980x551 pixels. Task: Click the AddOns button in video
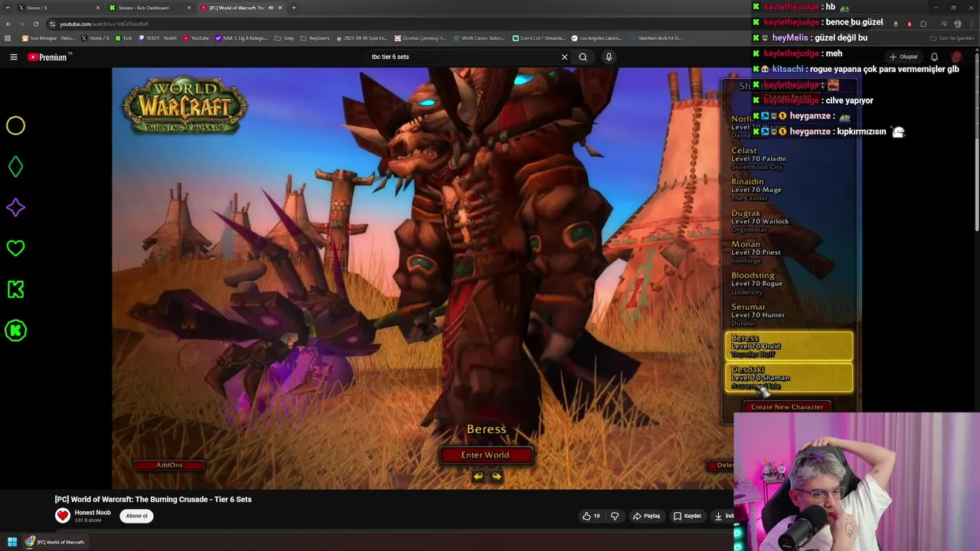click(169, 465)
